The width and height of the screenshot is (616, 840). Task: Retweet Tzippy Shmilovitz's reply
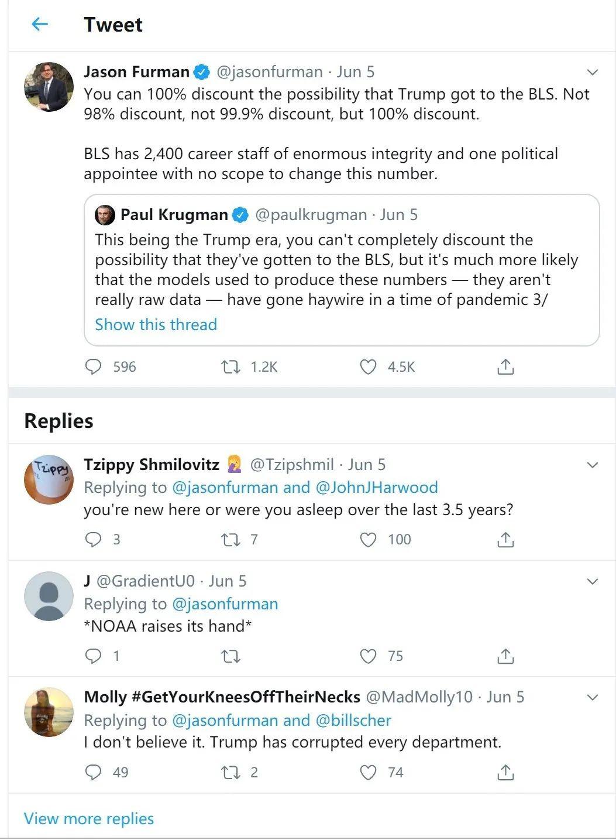[x=230, y=539]
